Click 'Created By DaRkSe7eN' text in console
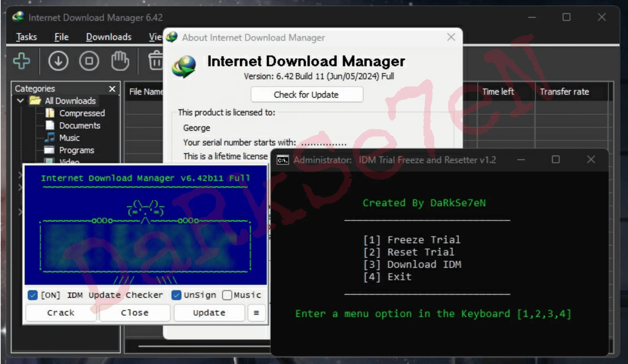 click(x=424, y=203)
